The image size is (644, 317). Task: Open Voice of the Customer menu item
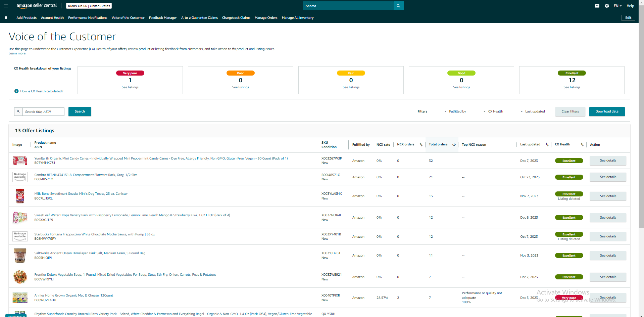(x=128, y=18)
